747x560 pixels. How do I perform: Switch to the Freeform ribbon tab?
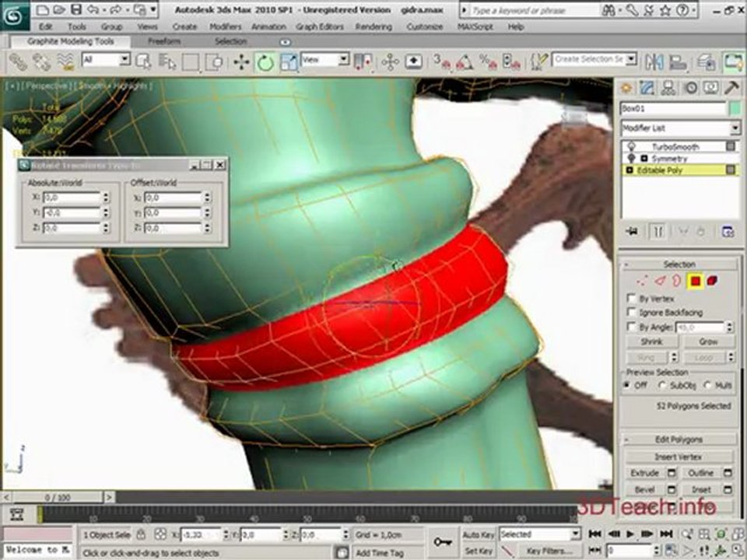coord(164,41)
